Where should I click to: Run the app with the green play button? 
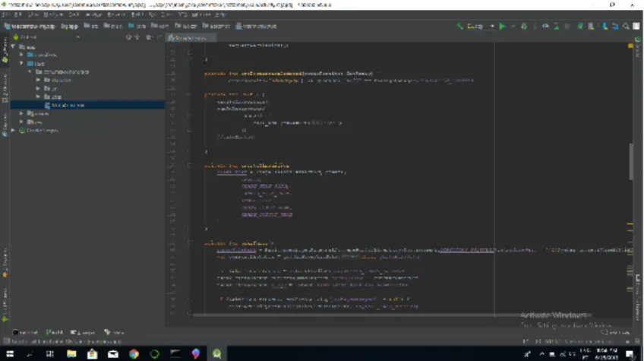pos(502,27)
